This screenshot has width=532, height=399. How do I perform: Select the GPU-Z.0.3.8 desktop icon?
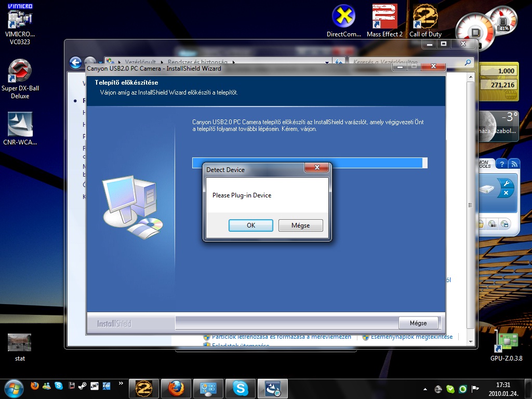pyautogui.click(x=506, y=345)
